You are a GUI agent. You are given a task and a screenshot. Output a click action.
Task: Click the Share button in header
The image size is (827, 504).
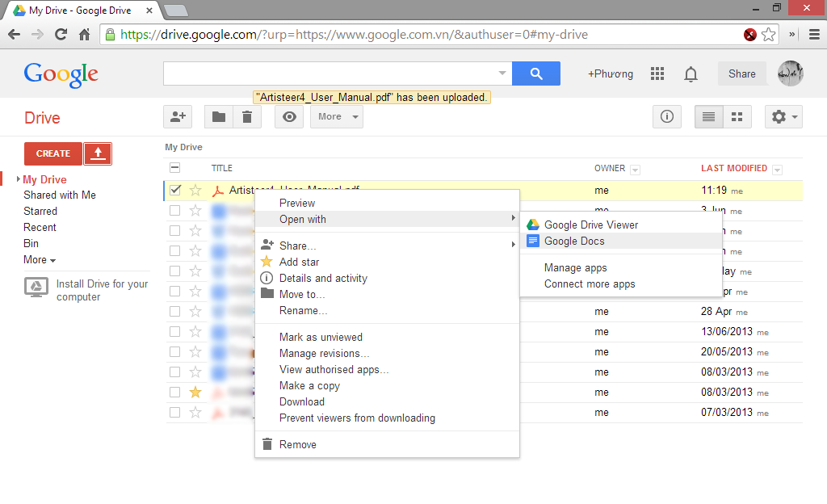pos(741,73)
